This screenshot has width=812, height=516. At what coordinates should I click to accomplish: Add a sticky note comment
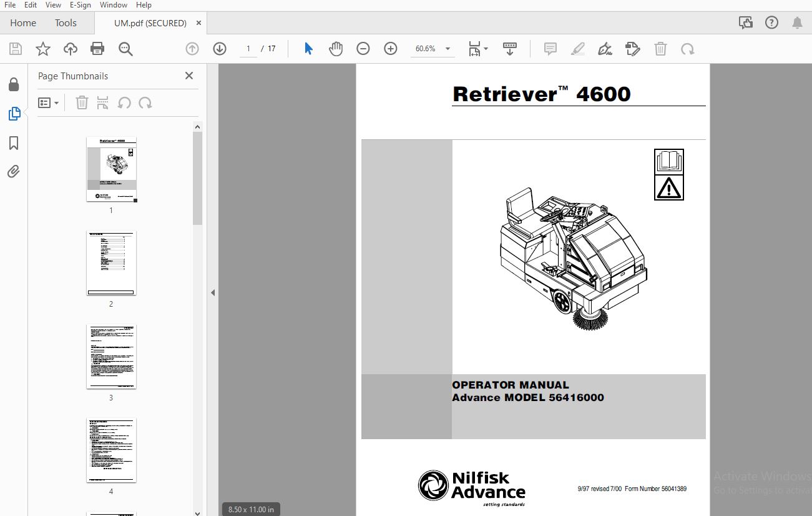pyautogui.click(x=550, y=49)
